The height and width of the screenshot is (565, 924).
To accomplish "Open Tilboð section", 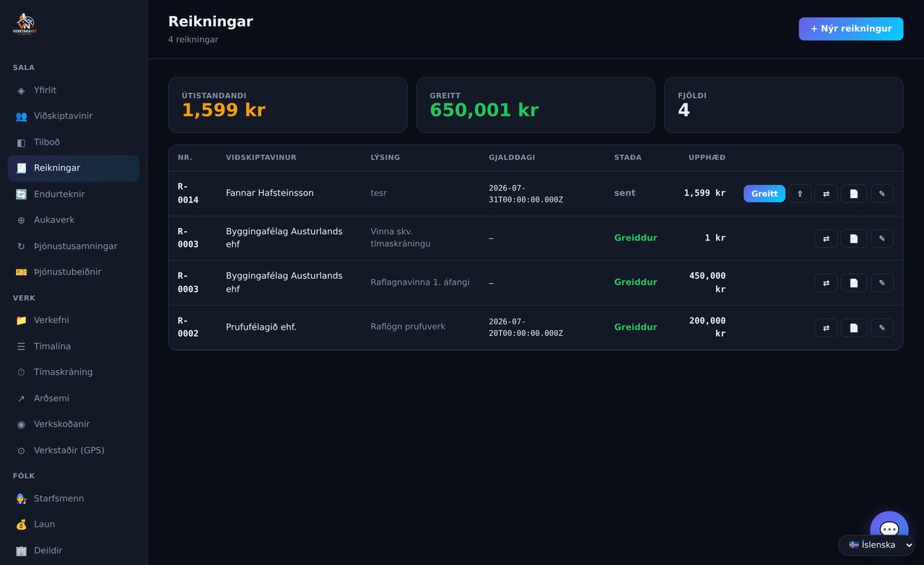I will [73, 142].
